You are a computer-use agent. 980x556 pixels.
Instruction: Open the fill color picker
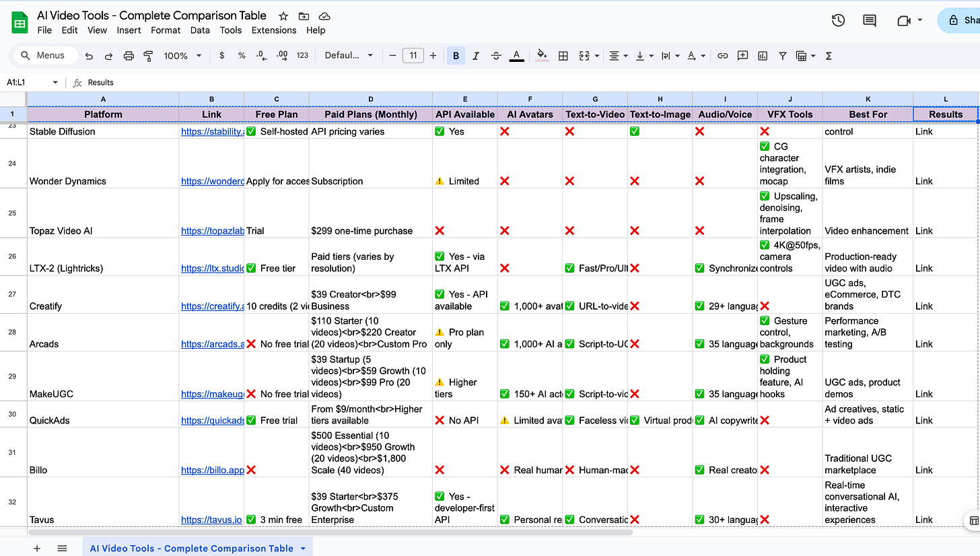[541, 55]
